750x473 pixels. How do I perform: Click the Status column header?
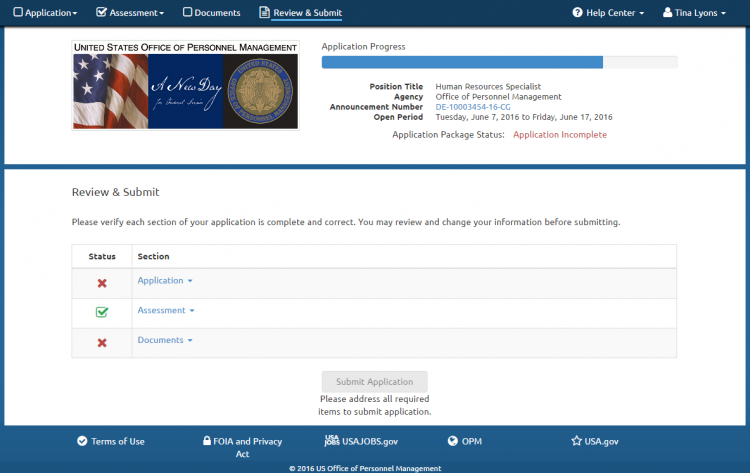point(102,256)
